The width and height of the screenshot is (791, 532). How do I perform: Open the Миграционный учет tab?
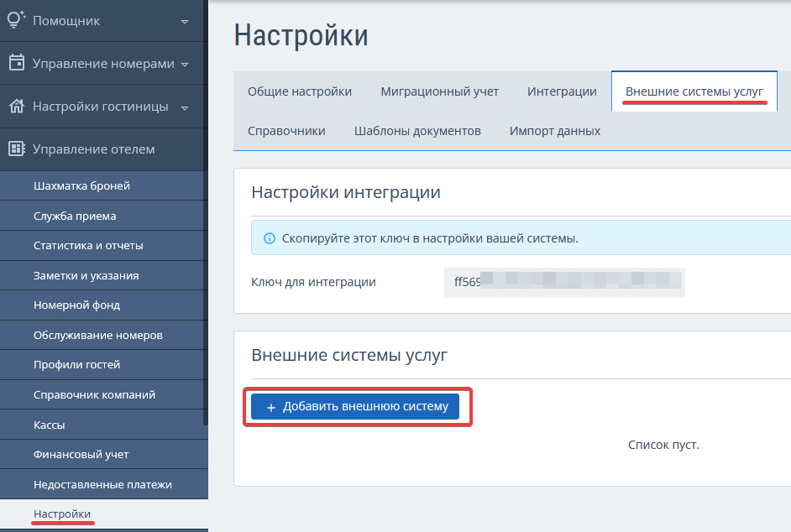[x=439, y=91]
